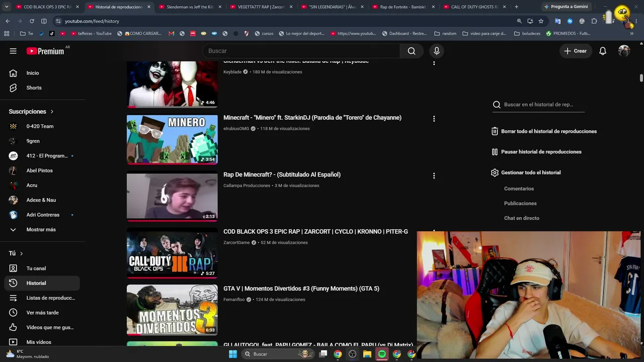The height and width of the screenshot is (362, 644).
Task: Open options for Minecraft "Minero" video
Action: pos(434,119)
